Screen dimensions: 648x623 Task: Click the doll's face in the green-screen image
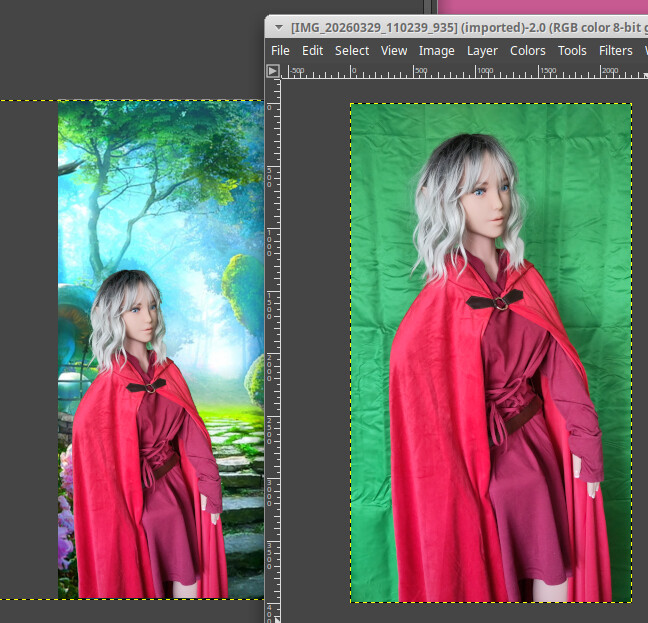(x=487, y=202)
